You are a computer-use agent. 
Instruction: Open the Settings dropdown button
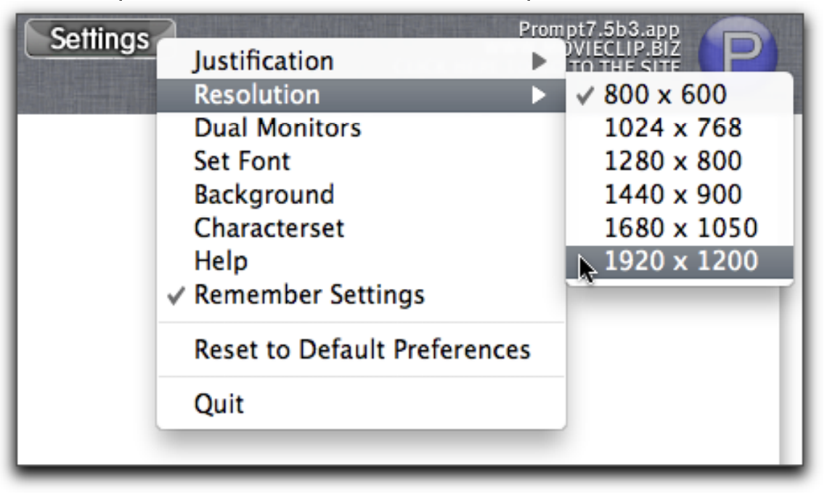tap(99, 39)
